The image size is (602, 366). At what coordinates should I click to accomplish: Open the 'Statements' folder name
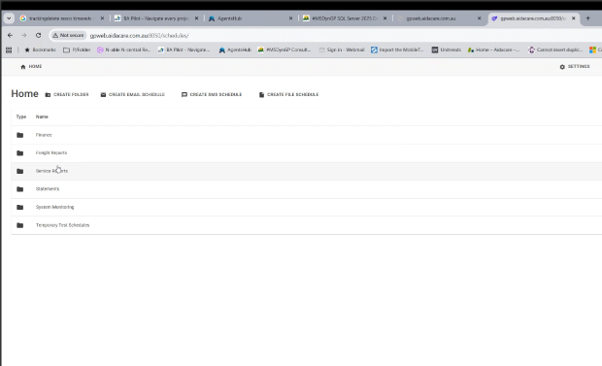(x=48, y=189)
